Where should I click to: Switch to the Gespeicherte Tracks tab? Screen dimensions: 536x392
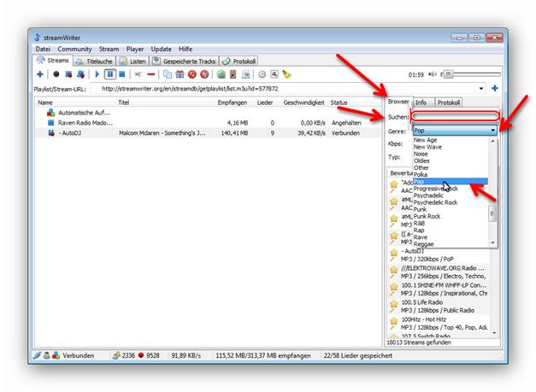(185, 61)
